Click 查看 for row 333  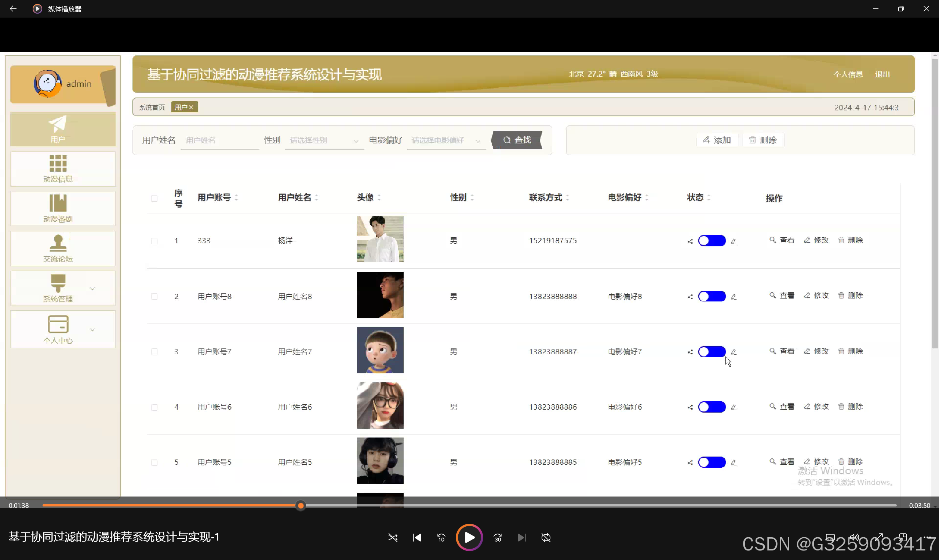(782, 240)
